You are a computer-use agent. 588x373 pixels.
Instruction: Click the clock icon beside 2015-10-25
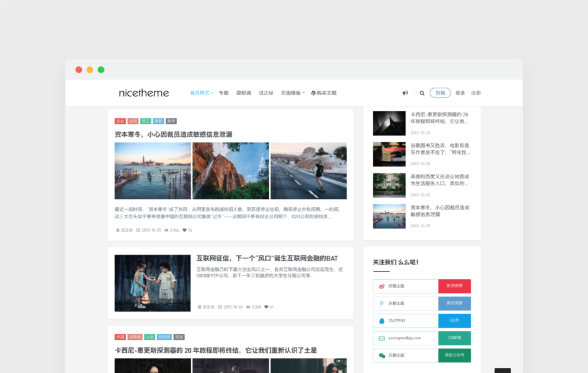click(x=138, y=230)
